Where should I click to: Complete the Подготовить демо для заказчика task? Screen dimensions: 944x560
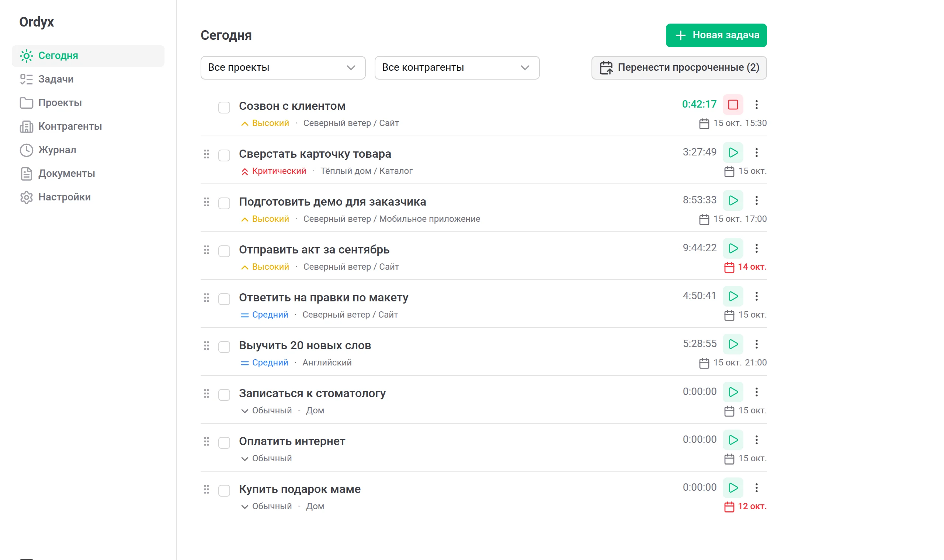pos(224,203)
